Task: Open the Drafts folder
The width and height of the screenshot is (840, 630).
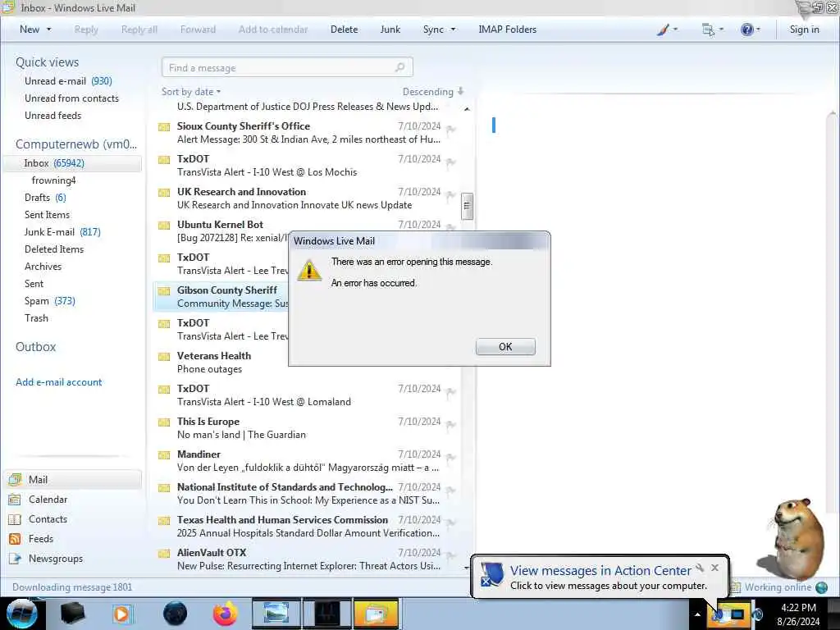Action: click(x=45, y=197)
